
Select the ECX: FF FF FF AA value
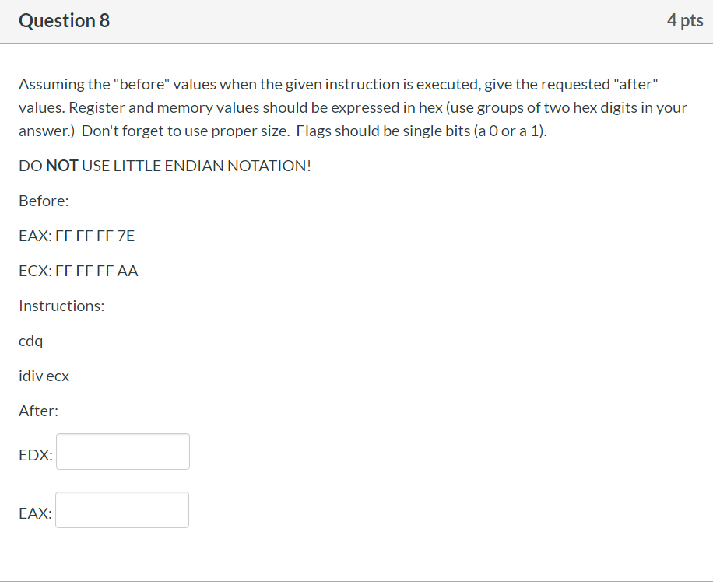point(78,271)
